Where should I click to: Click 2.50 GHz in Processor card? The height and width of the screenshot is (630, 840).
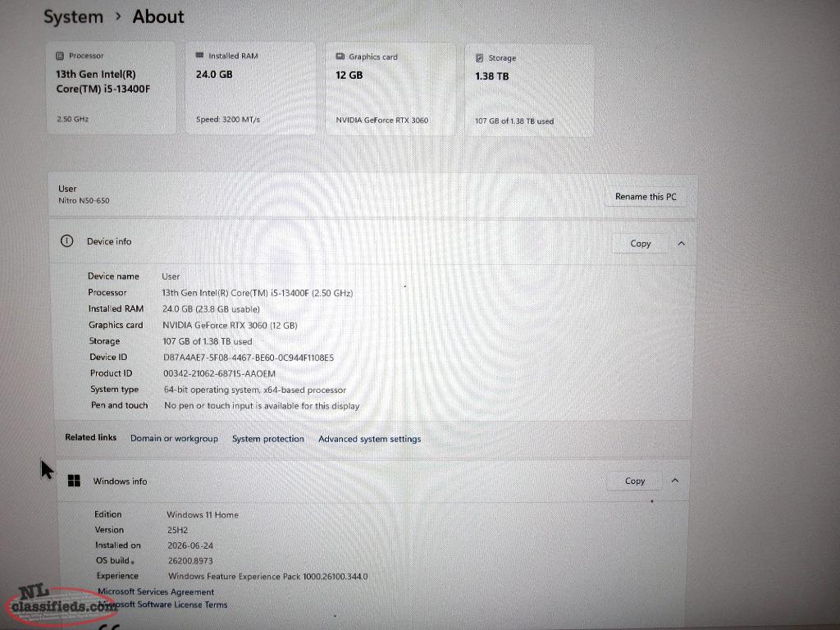click(73, 119)
